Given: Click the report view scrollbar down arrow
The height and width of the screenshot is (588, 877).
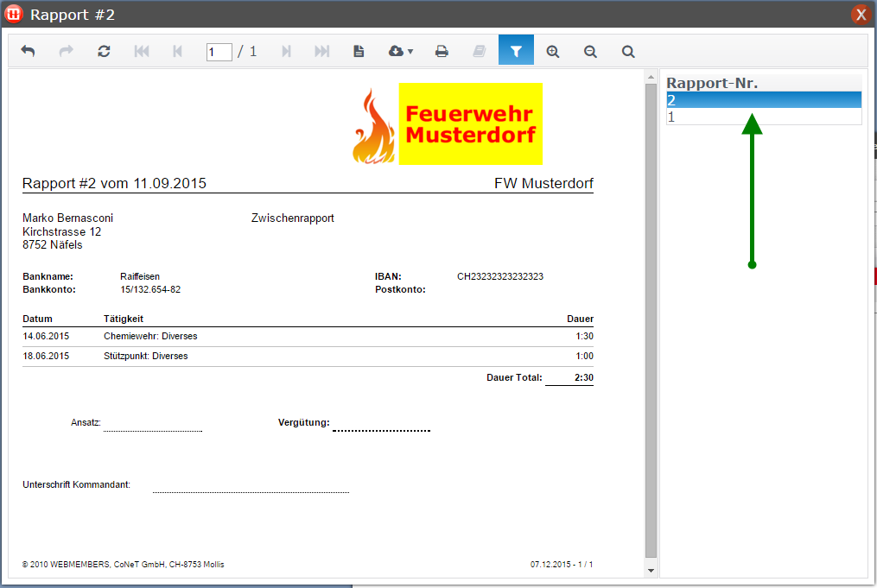Looking at the screenshot, I should (650, 570).
